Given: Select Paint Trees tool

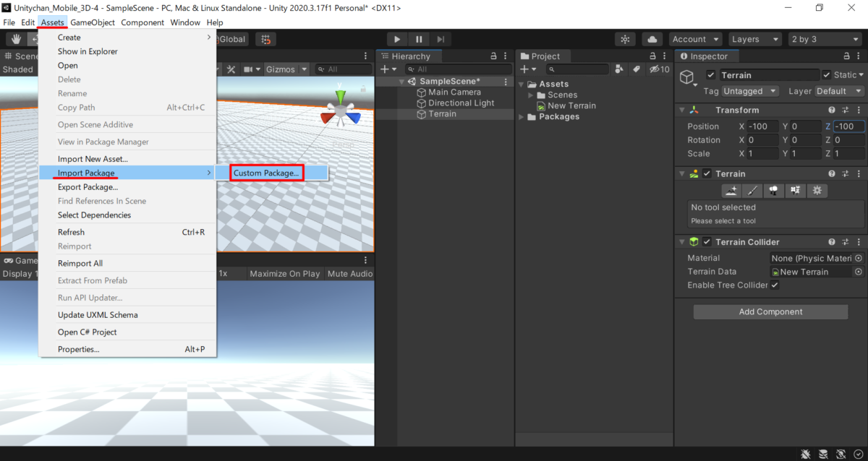Looking at the screenshot, I should tap(773, 191).
